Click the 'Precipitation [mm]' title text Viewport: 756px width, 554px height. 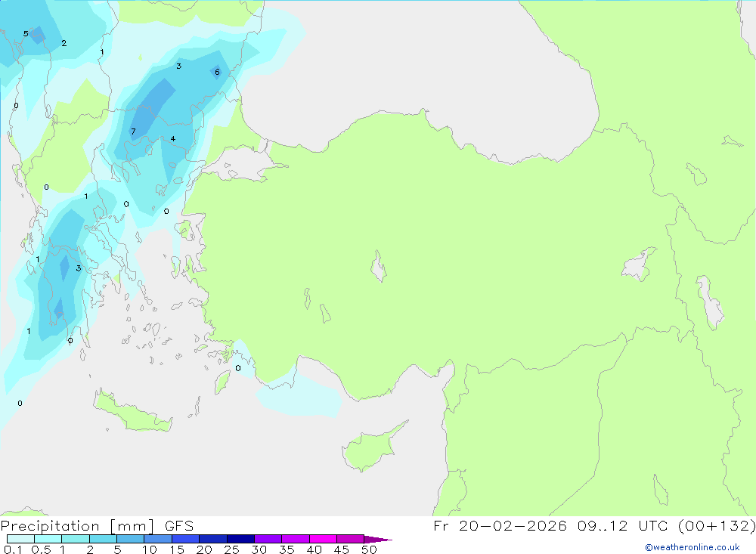(77, 526)
